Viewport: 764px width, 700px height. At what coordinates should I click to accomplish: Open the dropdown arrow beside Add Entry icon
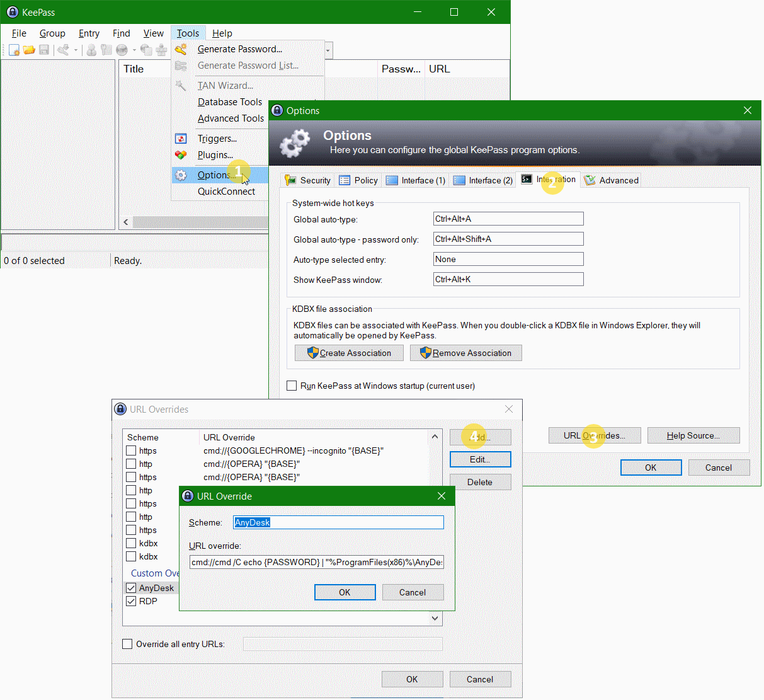click(76, 50)
